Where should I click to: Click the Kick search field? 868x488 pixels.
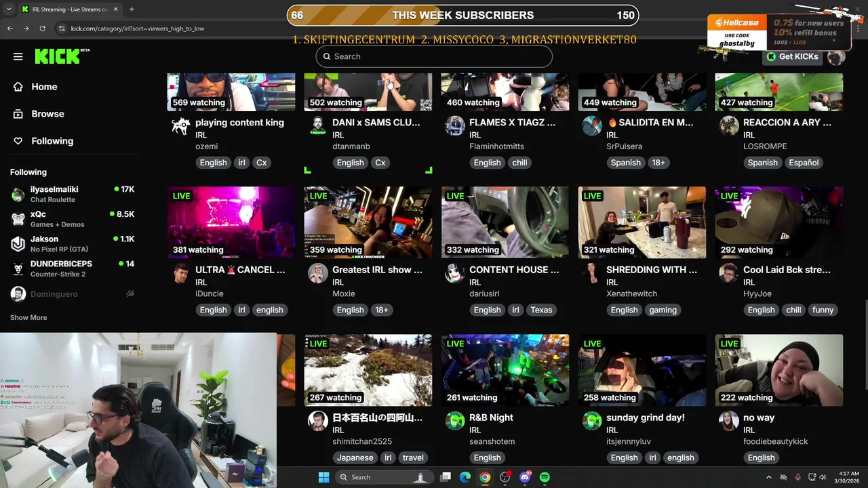click(434, 56)
